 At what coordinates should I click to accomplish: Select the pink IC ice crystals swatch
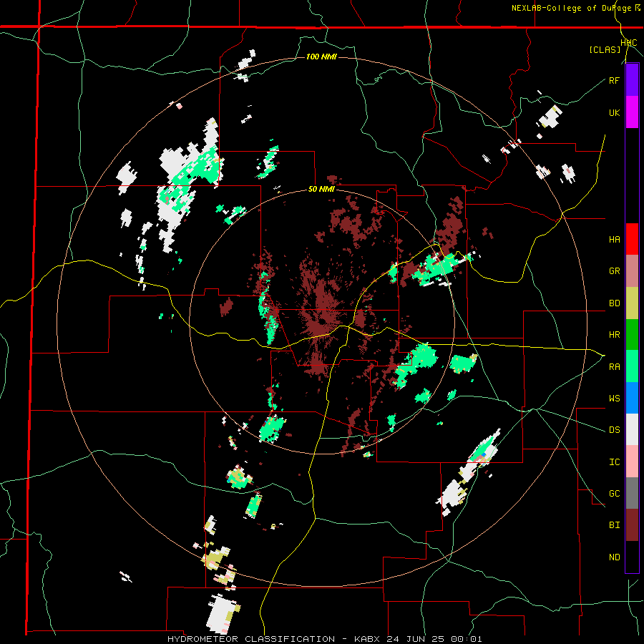632,462
